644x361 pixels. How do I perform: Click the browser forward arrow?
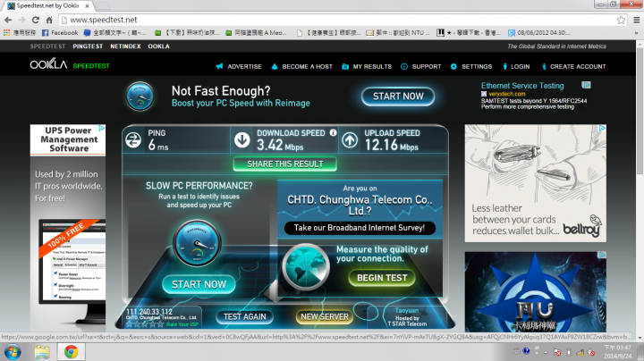(21, 20)
